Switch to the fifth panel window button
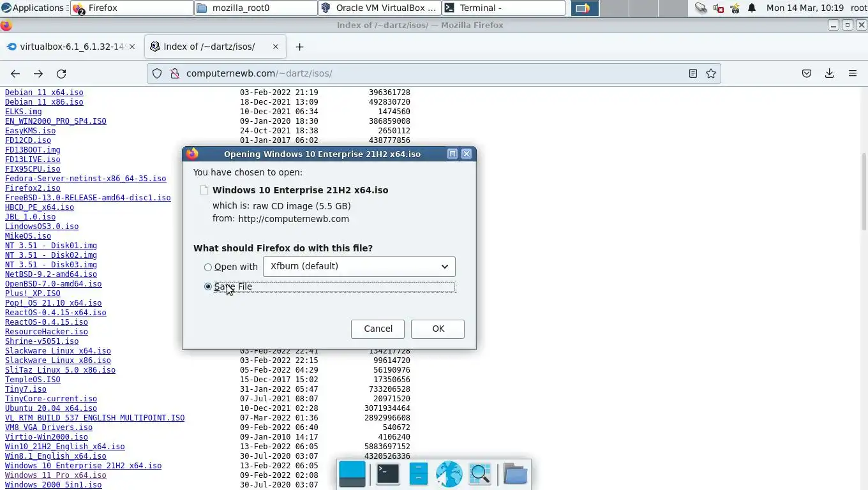This screenshot has height=490, width=868. (585, 8)
